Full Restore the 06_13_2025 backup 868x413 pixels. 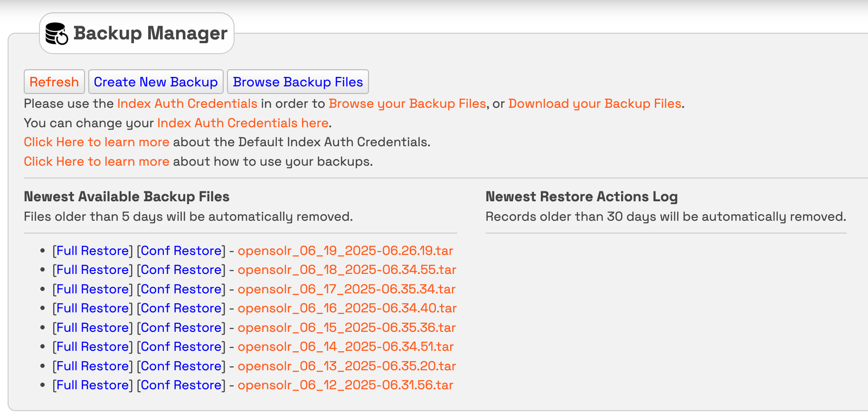pos(93,366)
